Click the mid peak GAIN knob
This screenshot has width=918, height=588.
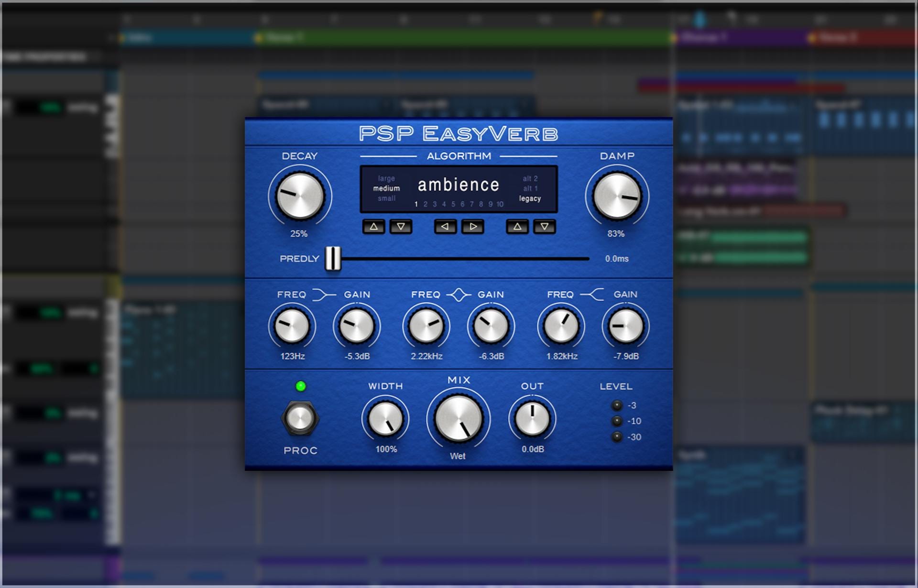pyautogui.click(x=491, y=326)
